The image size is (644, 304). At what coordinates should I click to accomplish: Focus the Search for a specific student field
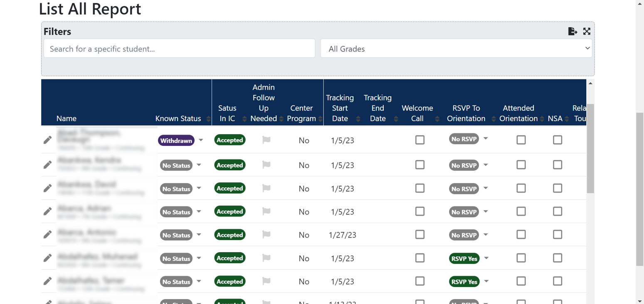179,49
